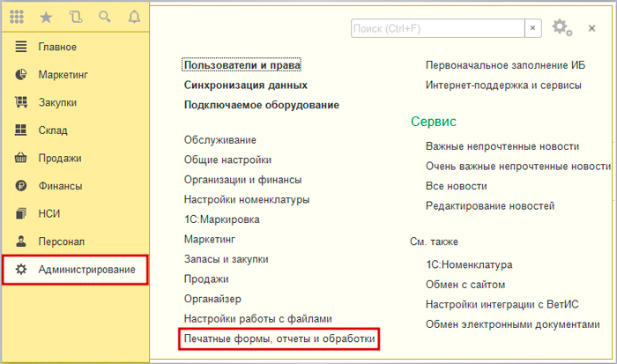
Task: Open the Обслуживание link
Action: point(220,140)
